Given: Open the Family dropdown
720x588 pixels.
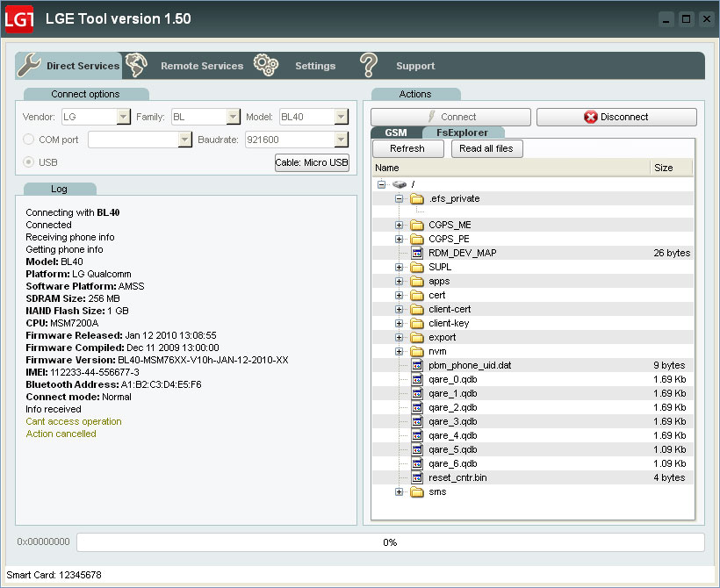Looking at the screenshot, I should (234, 117).
